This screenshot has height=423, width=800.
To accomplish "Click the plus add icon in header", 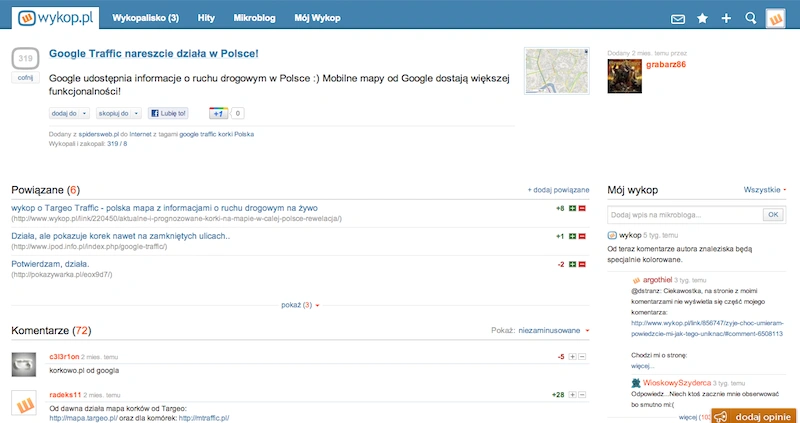I will (x=726, y=18).
